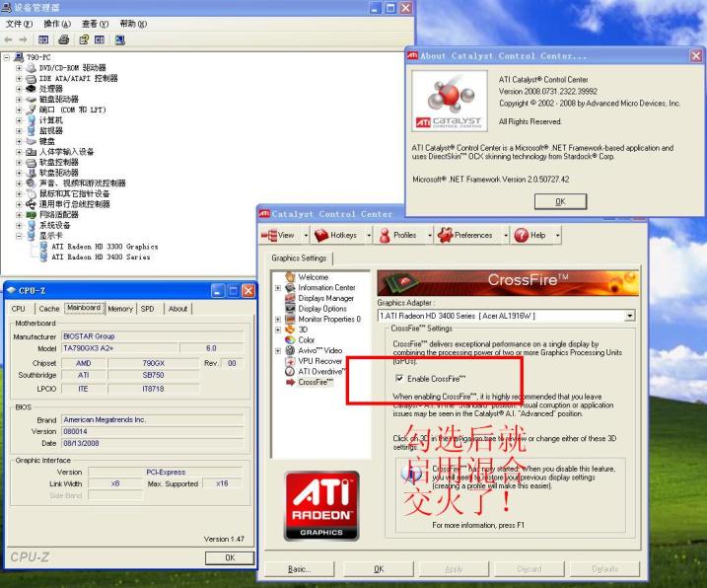
Task: Collapse the T90-PC root node
Action: click(x=7, y=57)
